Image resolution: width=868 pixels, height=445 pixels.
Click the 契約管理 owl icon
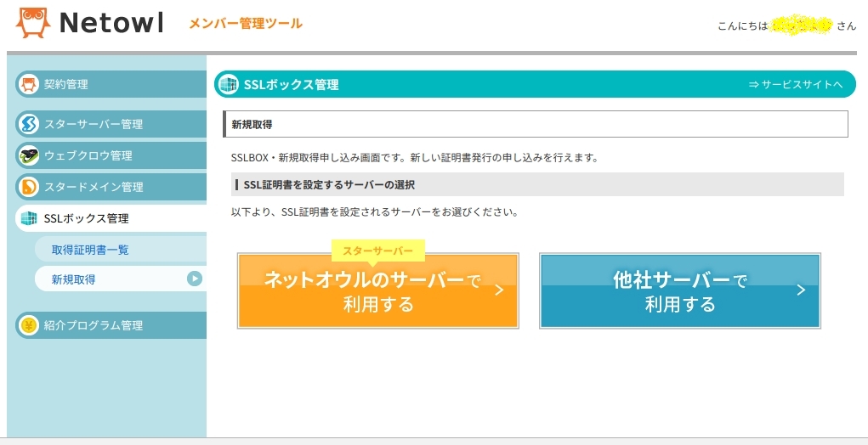28,85
